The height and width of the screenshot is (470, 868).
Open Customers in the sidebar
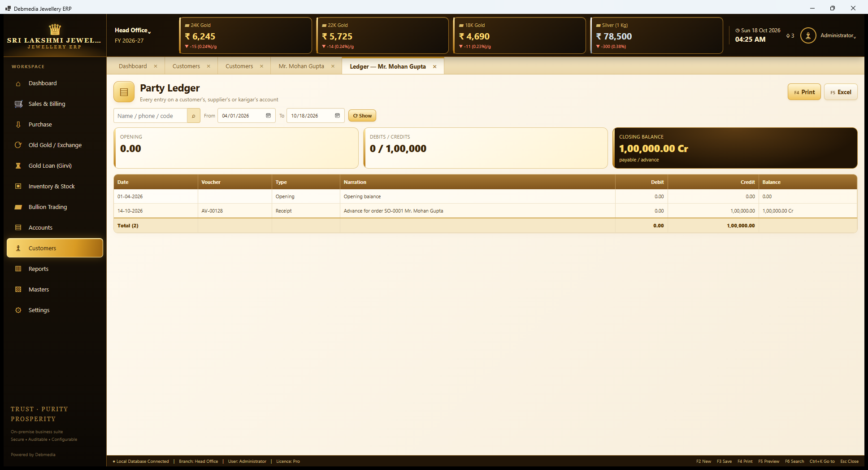tap(55, 248)
